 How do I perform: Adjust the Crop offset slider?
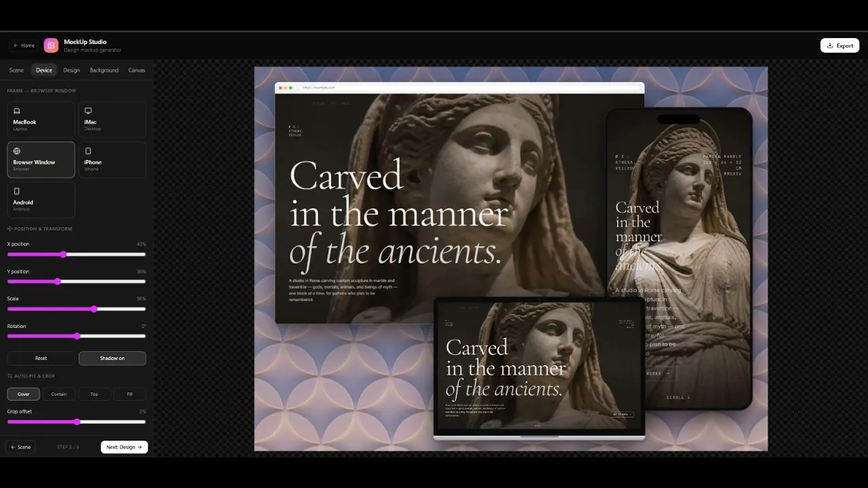pos(77,422)
